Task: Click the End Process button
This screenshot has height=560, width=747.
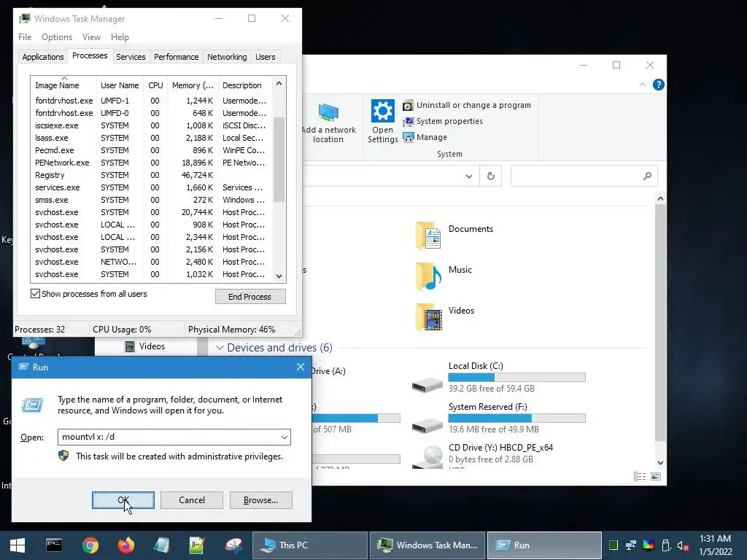Action: click(x=250, y=297)
